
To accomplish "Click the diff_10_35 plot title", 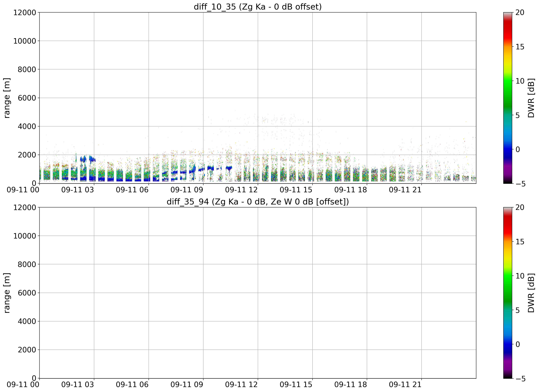I will [258, 7].
